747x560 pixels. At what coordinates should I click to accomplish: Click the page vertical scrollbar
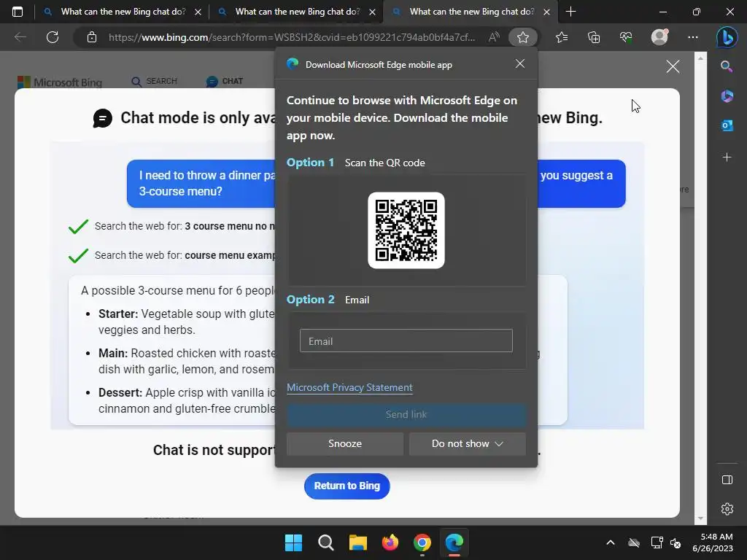click(700, 288)
